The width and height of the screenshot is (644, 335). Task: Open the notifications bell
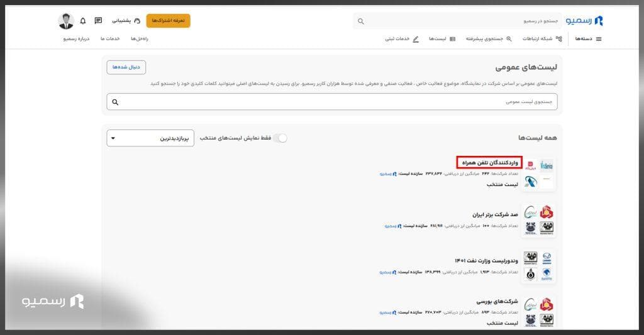coord(83,21)
